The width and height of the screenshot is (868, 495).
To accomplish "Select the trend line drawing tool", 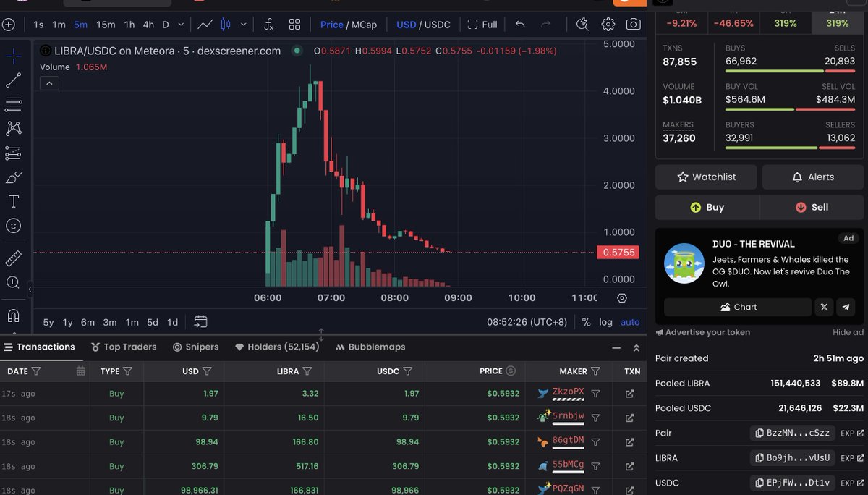I will (x=13, y=80).
